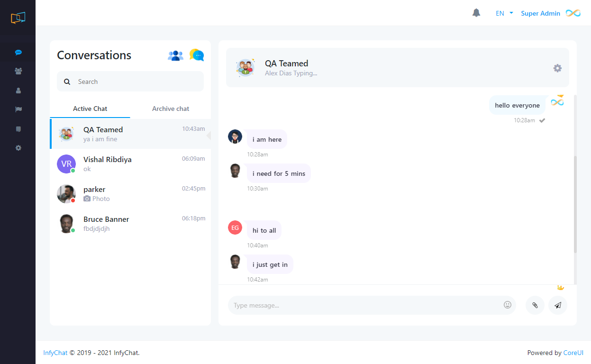Click the CoreUI footer link
This screenshot has height=364, width=591.
(x=573, y=353)
